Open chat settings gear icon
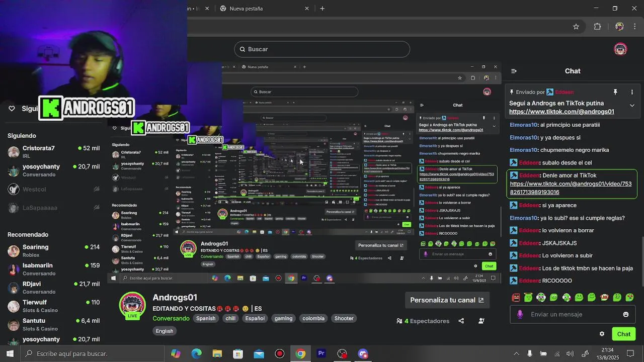Viewport: 644px width, 362px height. point(602,334)
